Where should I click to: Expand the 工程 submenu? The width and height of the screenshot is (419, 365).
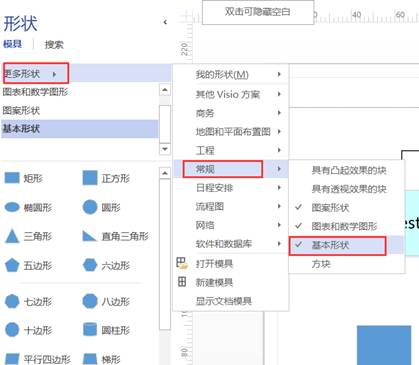click(231, 150)
